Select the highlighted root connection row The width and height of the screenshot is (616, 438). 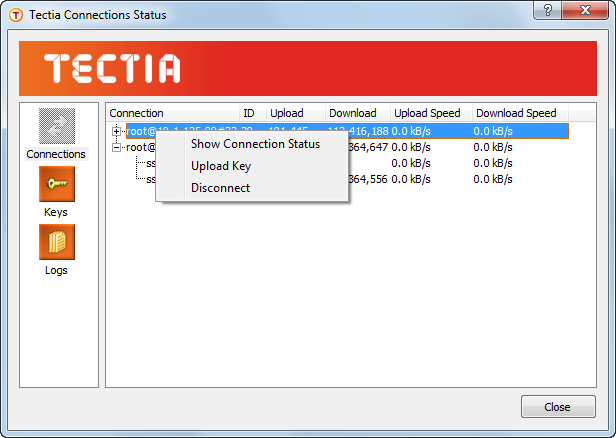(347, 131)
